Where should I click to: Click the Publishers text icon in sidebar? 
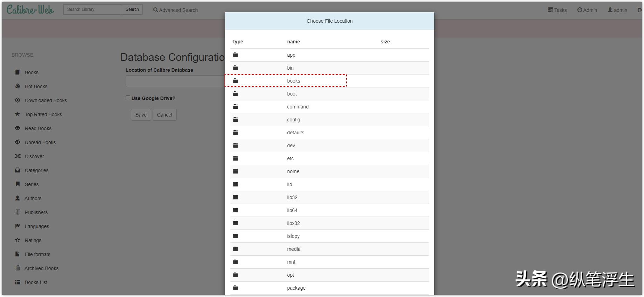pos(17,212)
